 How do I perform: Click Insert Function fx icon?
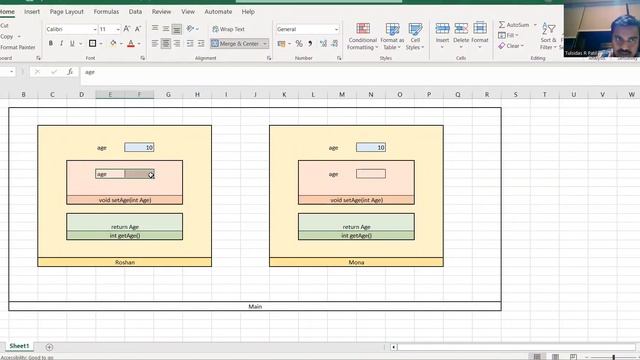(x=70, y=72)
